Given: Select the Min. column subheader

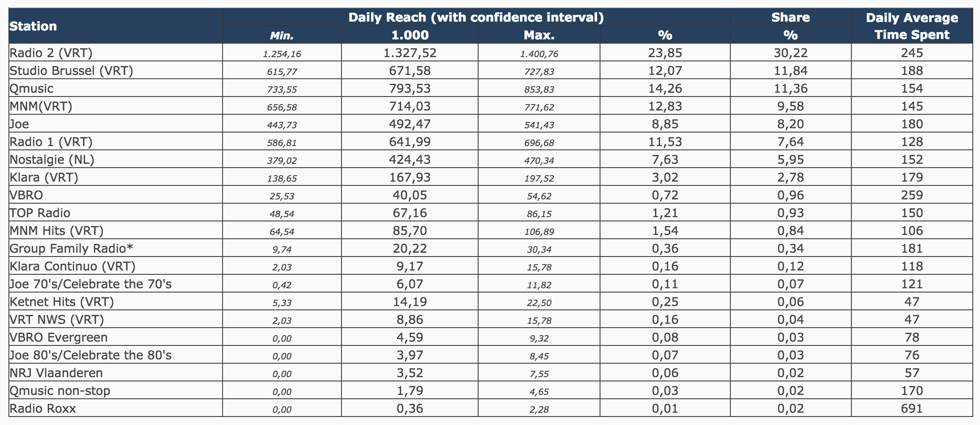Looking at the screenshot, I should pyautogui.click(x=282, y=36).
